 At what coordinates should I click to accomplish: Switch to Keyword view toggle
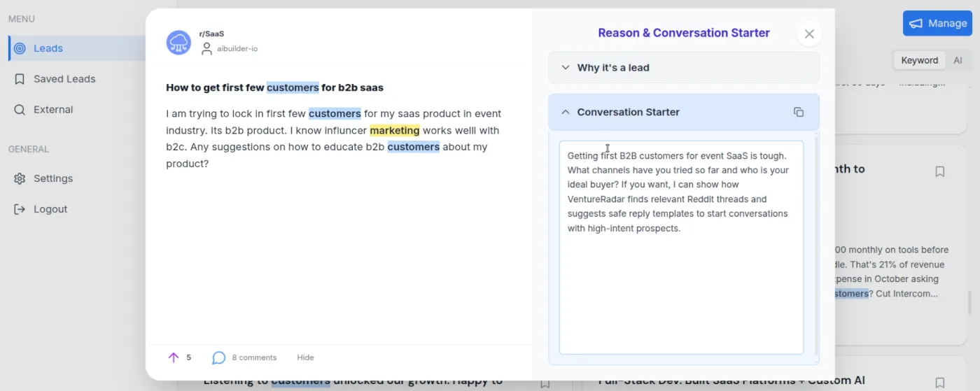pos(919,60)
